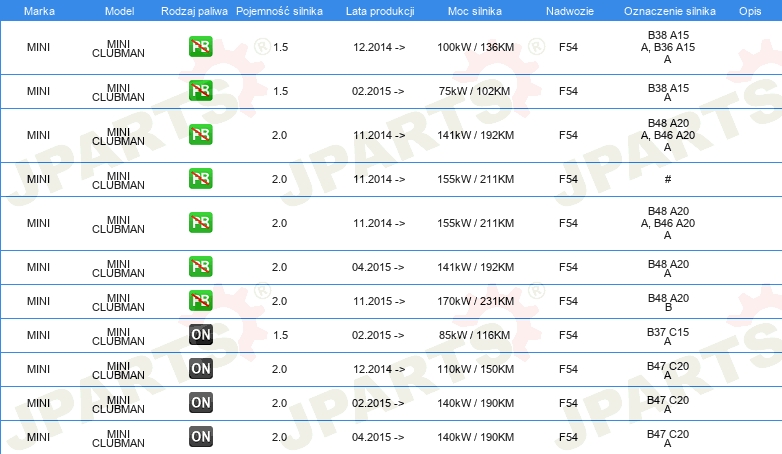Click the PB petrol icon in the 75kW / 102KM row
The image size is (782, 454).
(200, 91)
